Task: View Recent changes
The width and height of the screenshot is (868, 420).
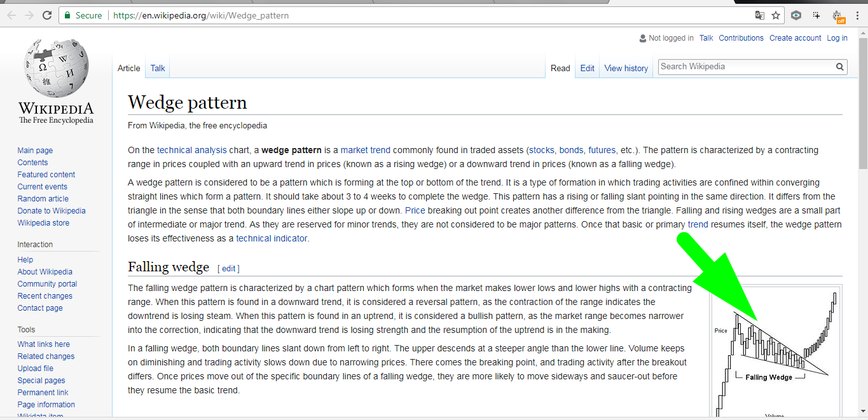Action: click(45, 296)
